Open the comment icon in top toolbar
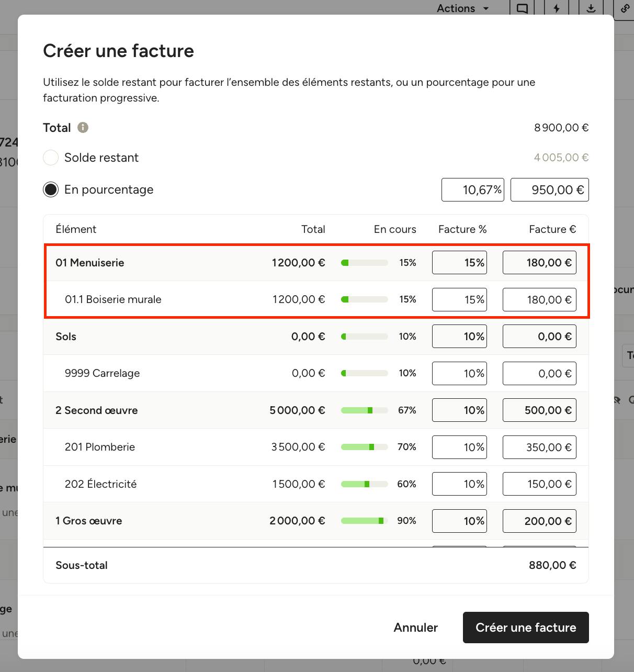 point(522,8)
